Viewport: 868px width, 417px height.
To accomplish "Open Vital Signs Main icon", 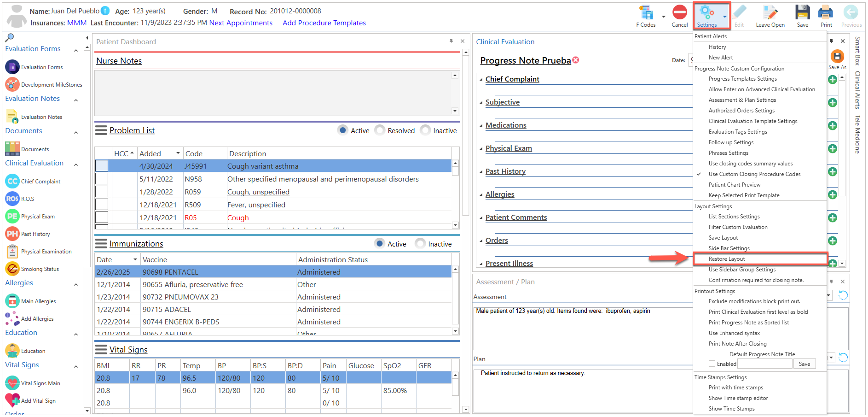I will tap(12, 383).
